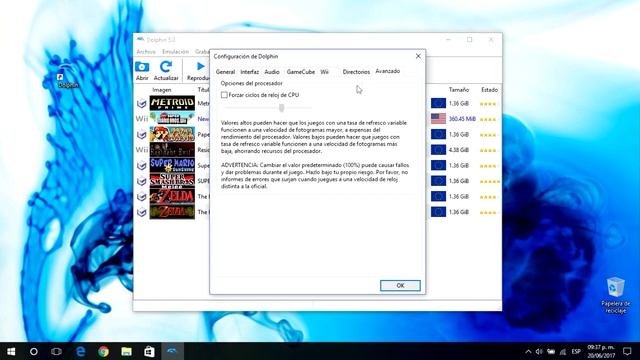Open the Papelera de reciclaje icon

[x=615, y=295]
